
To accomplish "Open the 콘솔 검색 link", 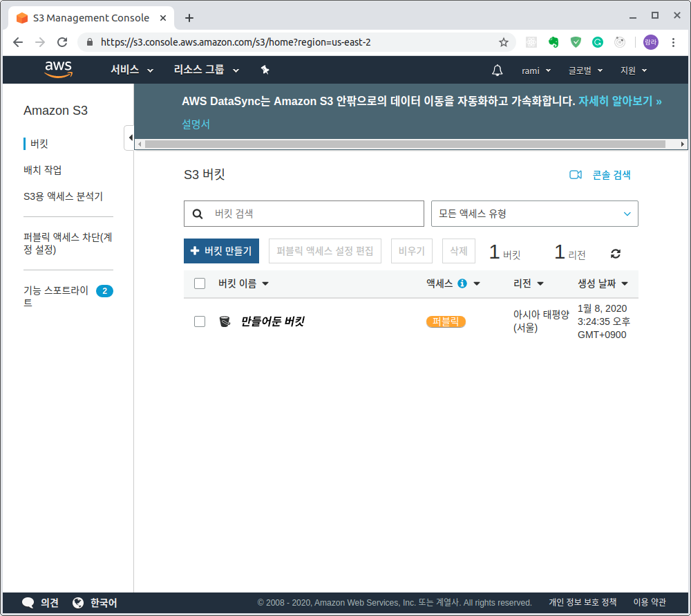I will pos(612,175).
